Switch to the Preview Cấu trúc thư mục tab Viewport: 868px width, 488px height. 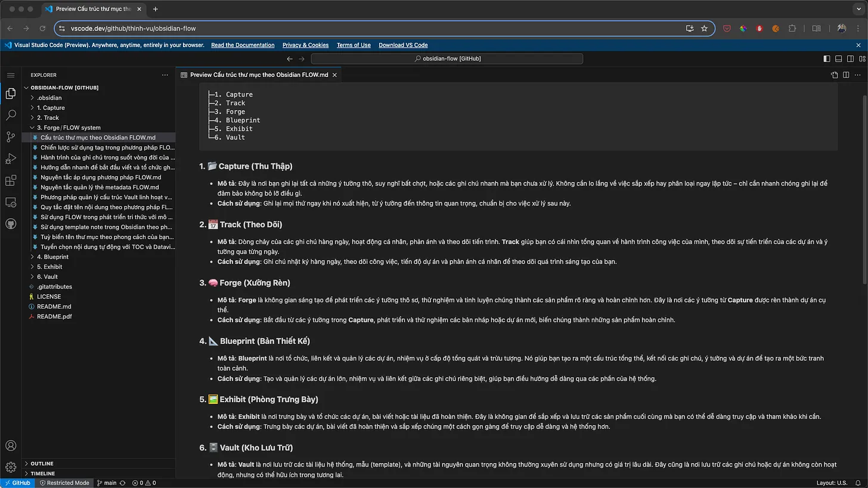[x=256, y=74]
